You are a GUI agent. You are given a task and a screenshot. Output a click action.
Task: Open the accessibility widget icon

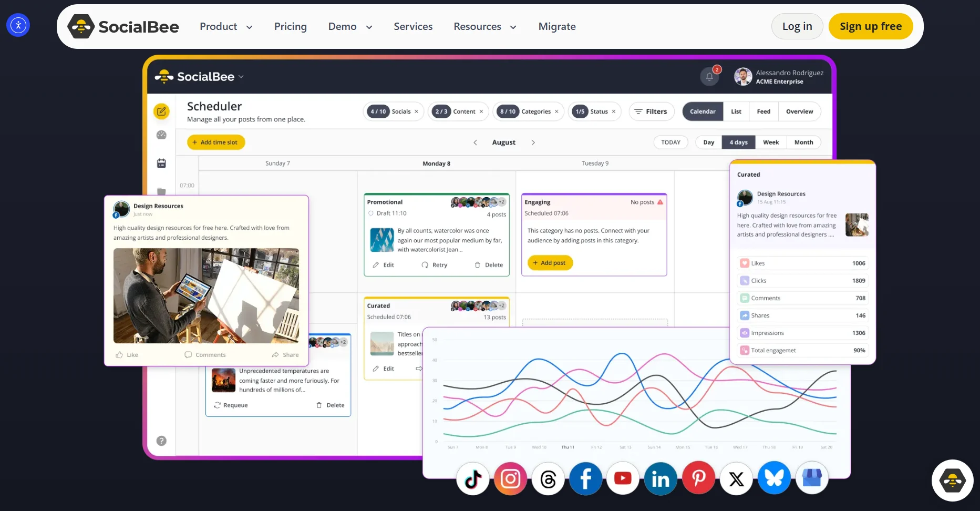pyautogui.click(x=18, y=25)
